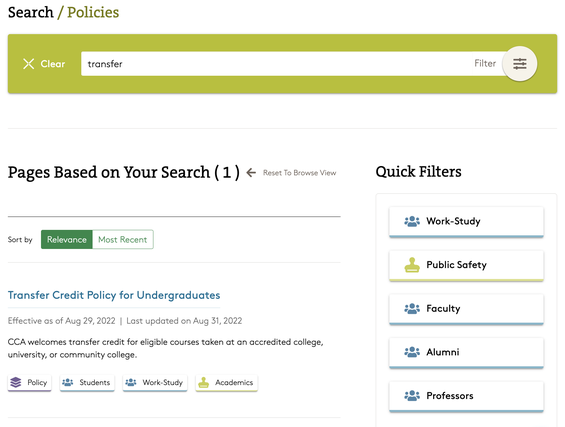The width and height of the screenshot is (565, 427).
Task: Click the Work-Study people icon in Quick Filters
Action: point(412,221)
